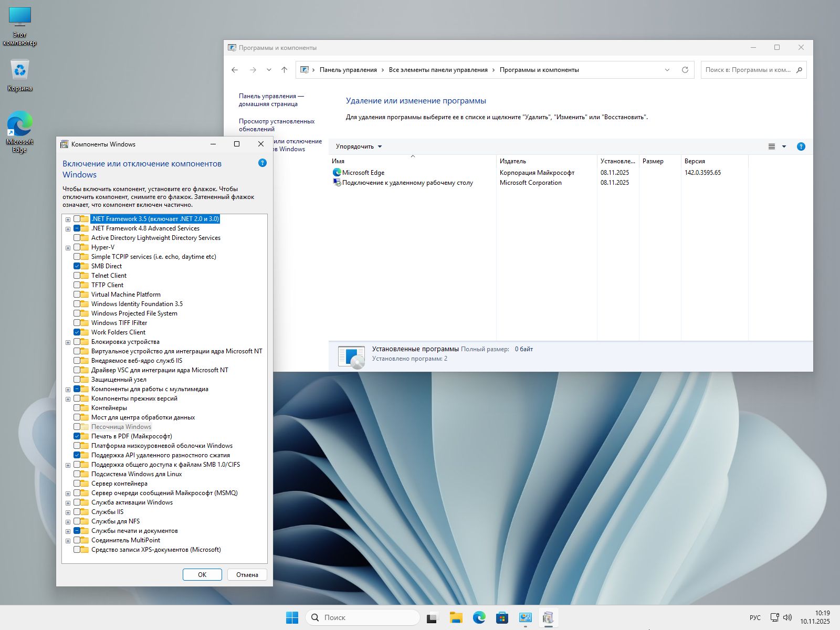Expand the Hyper-V tree node

(x=68, y=248)
